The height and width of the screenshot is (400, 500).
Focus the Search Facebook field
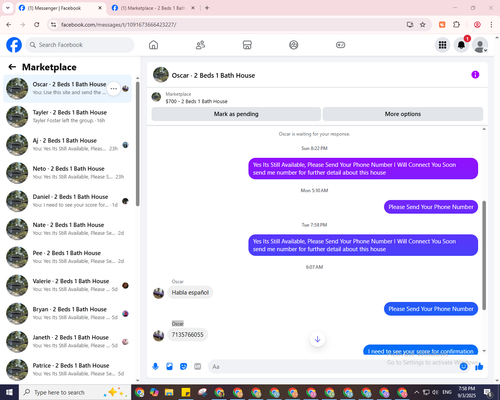tap(80, 45)
